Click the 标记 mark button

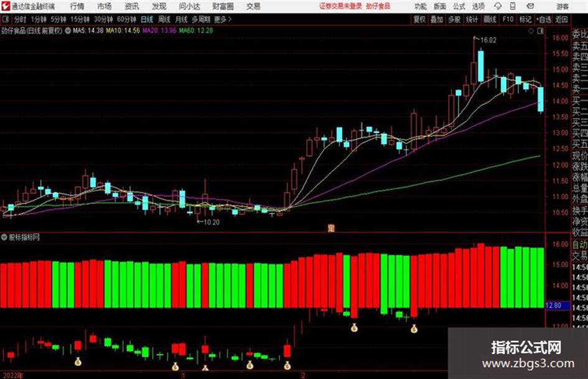coord(525,19)
